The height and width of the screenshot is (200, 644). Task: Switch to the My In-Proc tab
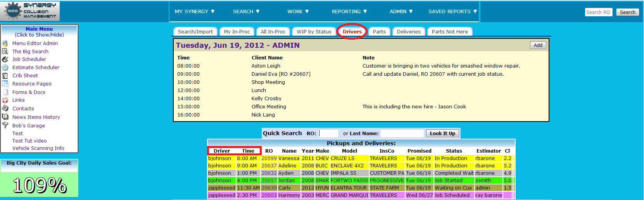point(237,31)
